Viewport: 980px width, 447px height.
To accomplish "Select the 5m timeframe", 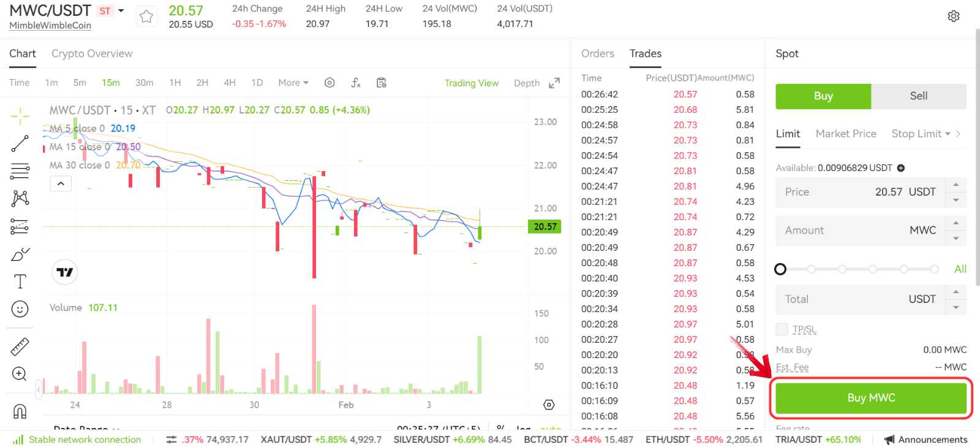I will tap(80, 83).
